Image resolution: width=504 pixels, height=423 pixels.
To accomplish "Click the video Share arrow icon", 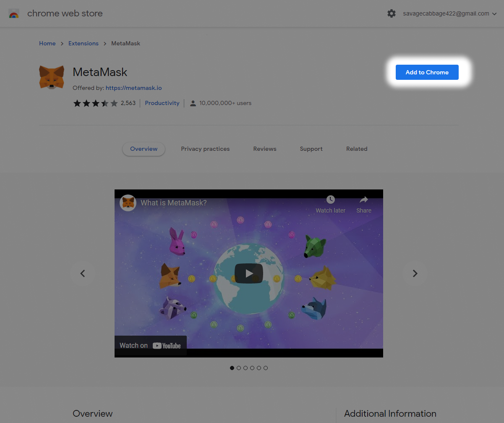I will (364, 200).
